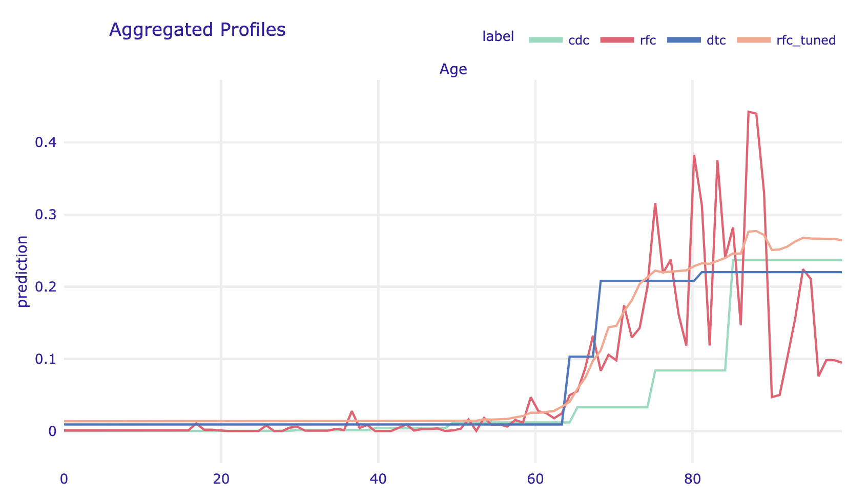Image resolution: width=868 pixels, height=499 pixels.
Task: Click the "Aggregated Profiles" chart title
Action: coord(197,30)
